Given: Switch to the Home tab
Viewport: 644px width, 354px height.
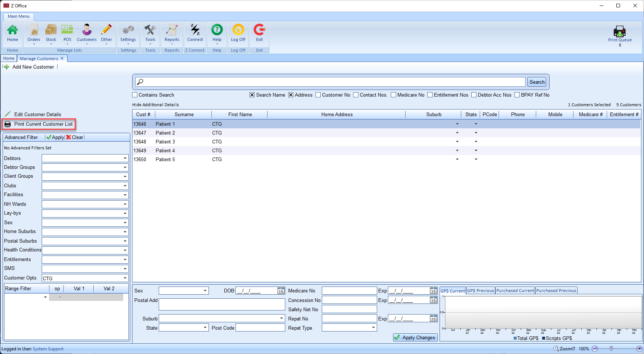Looking at the screenshot, I should coord(9,58).
